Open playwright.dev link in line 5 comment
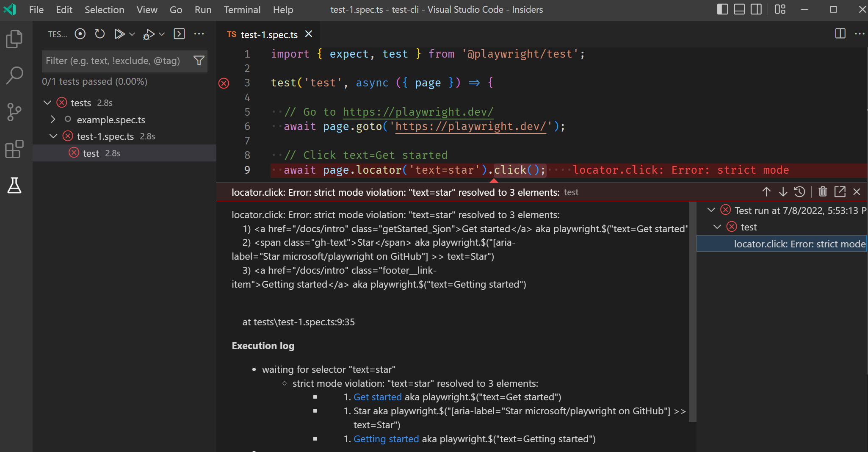 [x=418, y=112]
